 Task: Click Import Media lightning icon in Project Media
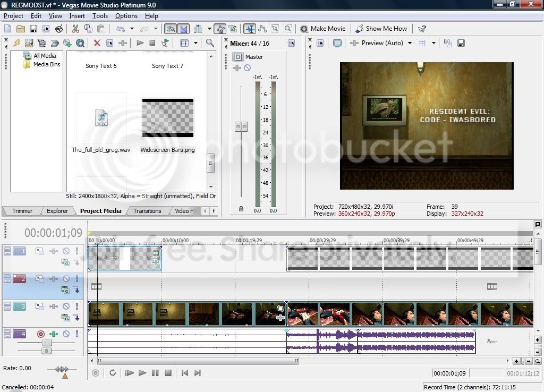pyautogui.click(x=16, y=43)
